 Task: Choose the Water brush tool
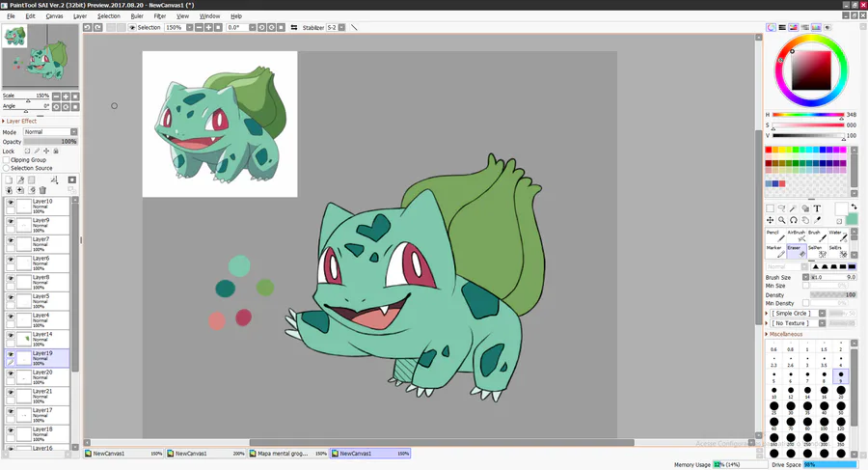click(837, 235)
